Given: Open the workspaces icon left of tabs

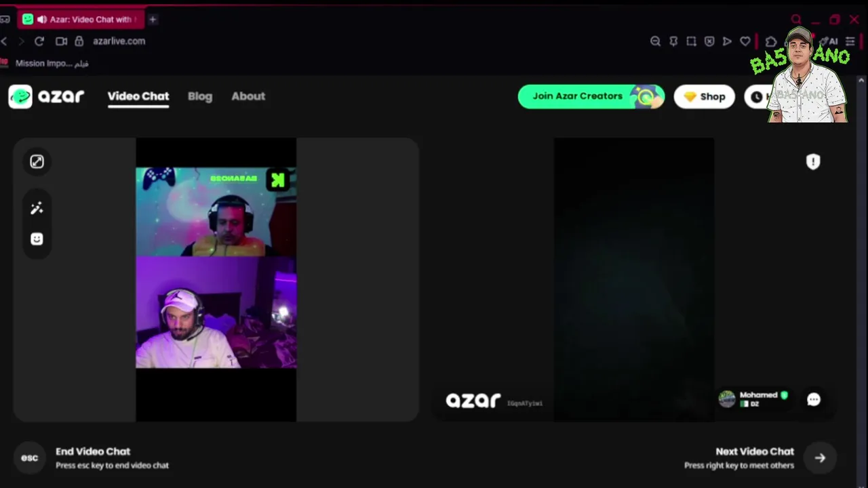Looking at the screenshot, I should [x=5, y=20].
